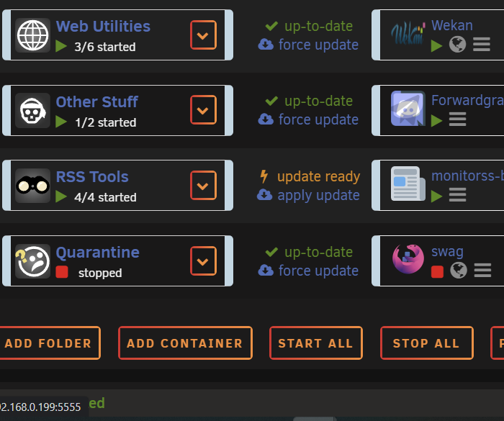Expand the Quarantine folder dropdown
504x421 pixels.
point(203,261)
